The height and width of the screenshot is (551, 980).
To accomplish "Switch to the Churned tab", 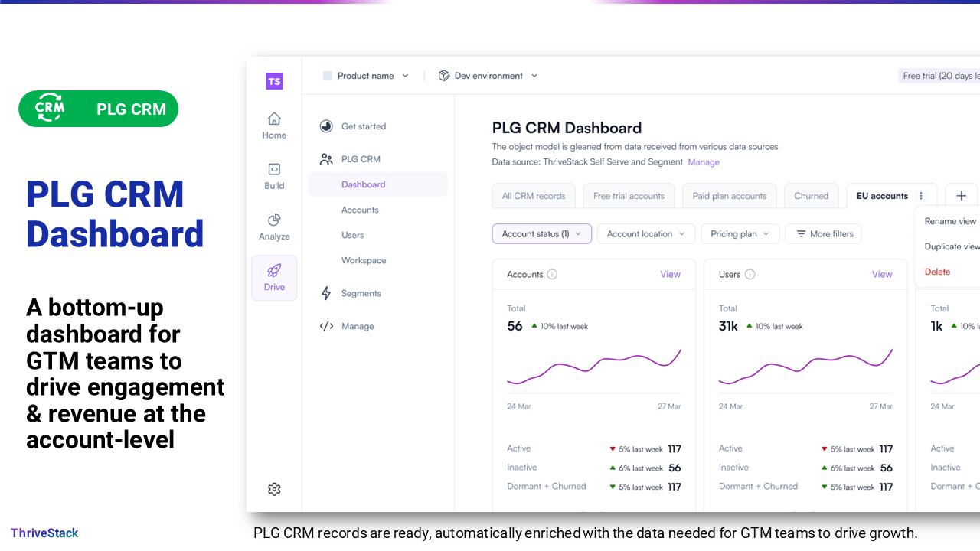I will point(812,196).
